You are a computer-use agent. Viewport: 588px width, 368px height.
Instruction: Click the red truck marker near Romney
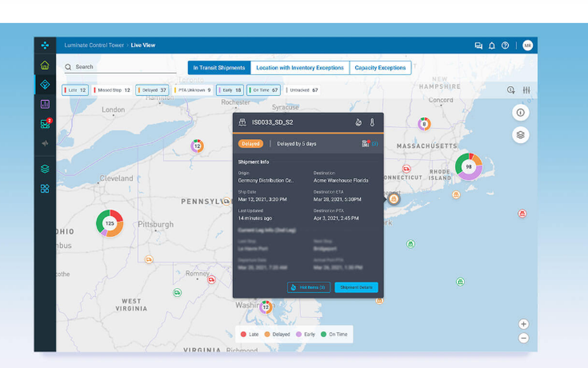tap(212, 279)
